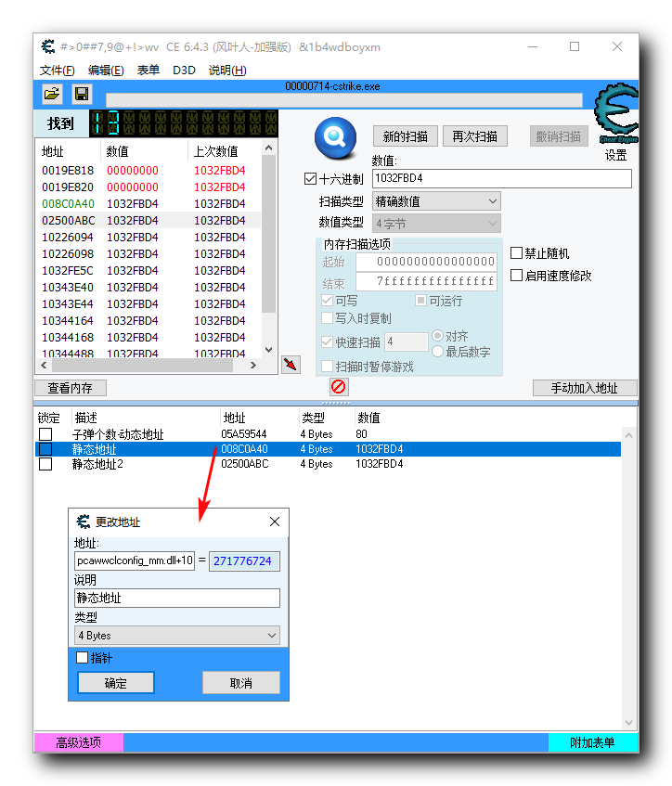This screenshot has height=786, width=672.
Task: Lock the 静态地址2 entry checkbox
Action: point(45,464)
